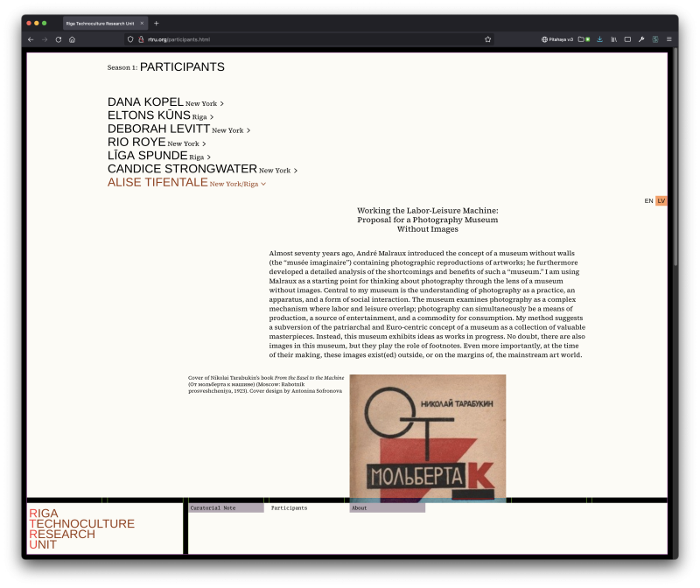
Task: Switch language to LV
Action: pyautogui.click(x=661, y=201)
